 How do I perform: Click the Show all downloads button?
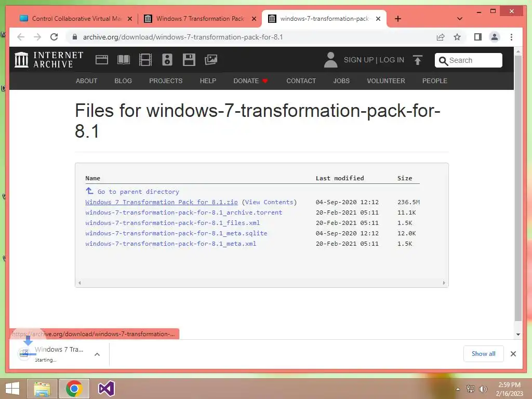pos(483,353)
